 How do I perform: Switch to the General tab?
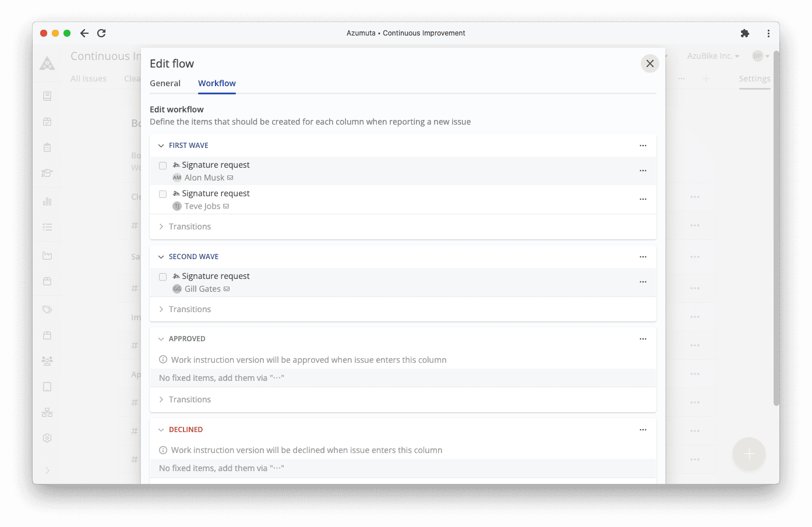pyautogui.click(x=165, y=83)
